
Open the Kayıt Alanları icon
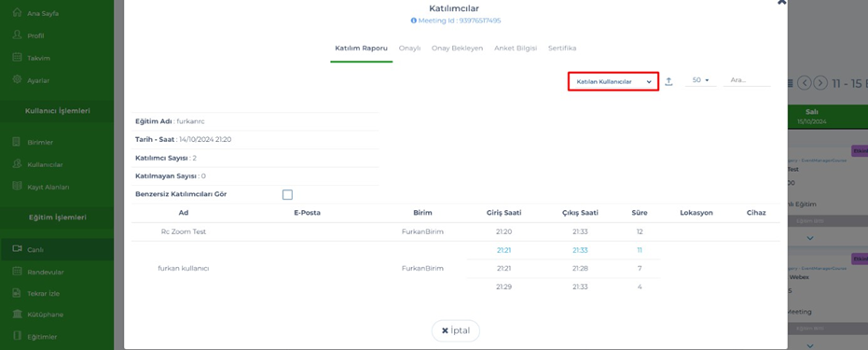[17, 187]
